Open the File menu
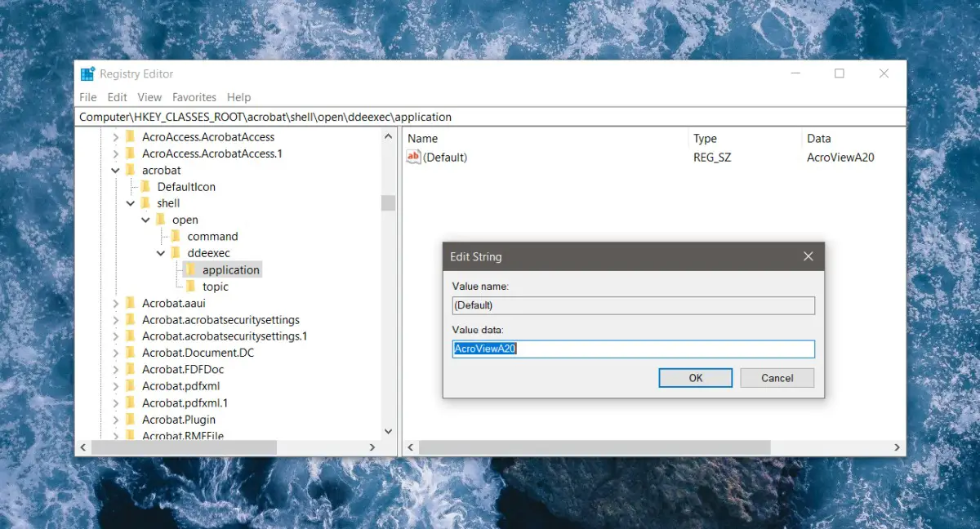The image size is (980, 529). tap(87, 97)
